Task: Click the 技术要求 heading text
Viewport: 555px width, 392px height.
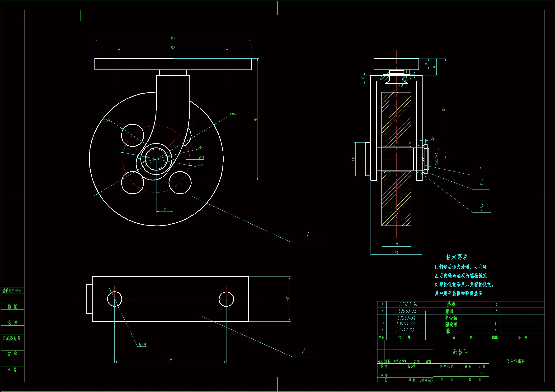Action: tap(457, 258)
